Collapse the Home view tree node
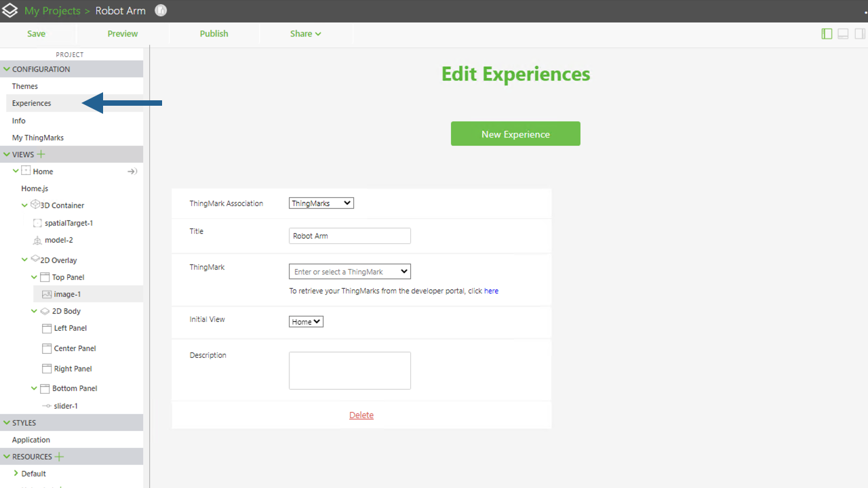The height and width of the screenshot is (488, 868). tap(16, 171)
